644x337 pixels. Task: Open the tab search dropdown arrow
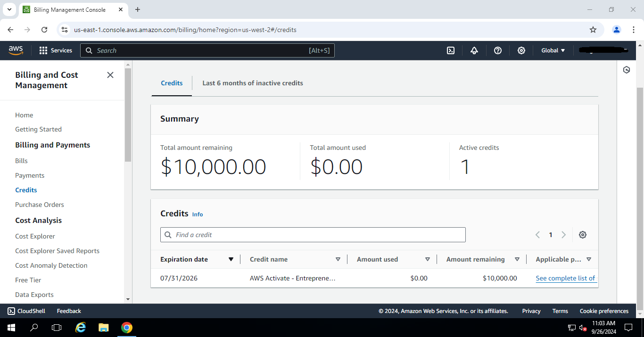pos(9,9)
